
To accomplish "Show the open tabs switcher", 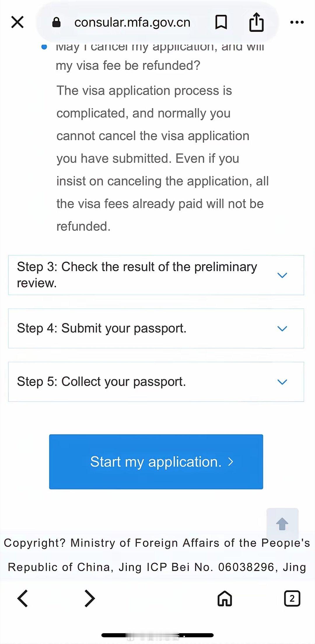I will click(292, 598).
